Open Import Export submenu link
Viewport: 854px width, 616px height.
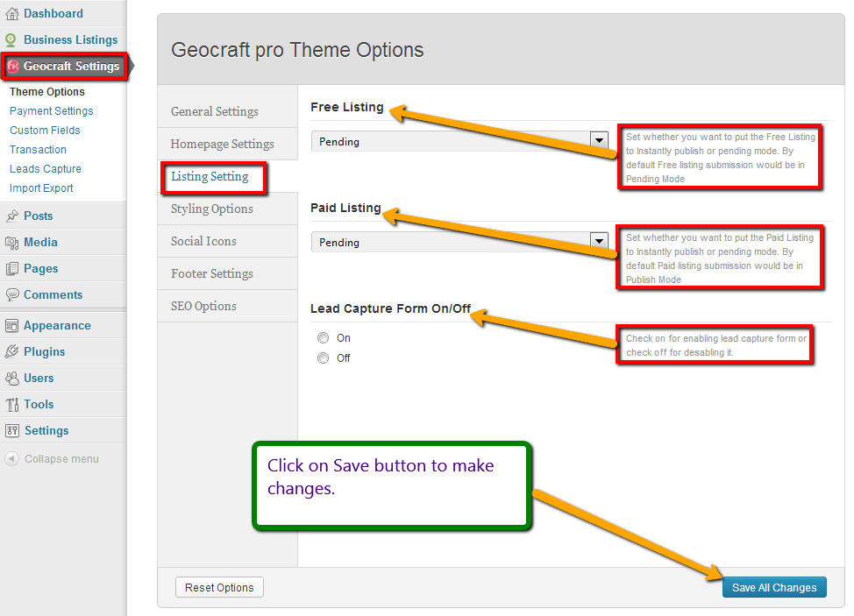click(x=41, y=188)
